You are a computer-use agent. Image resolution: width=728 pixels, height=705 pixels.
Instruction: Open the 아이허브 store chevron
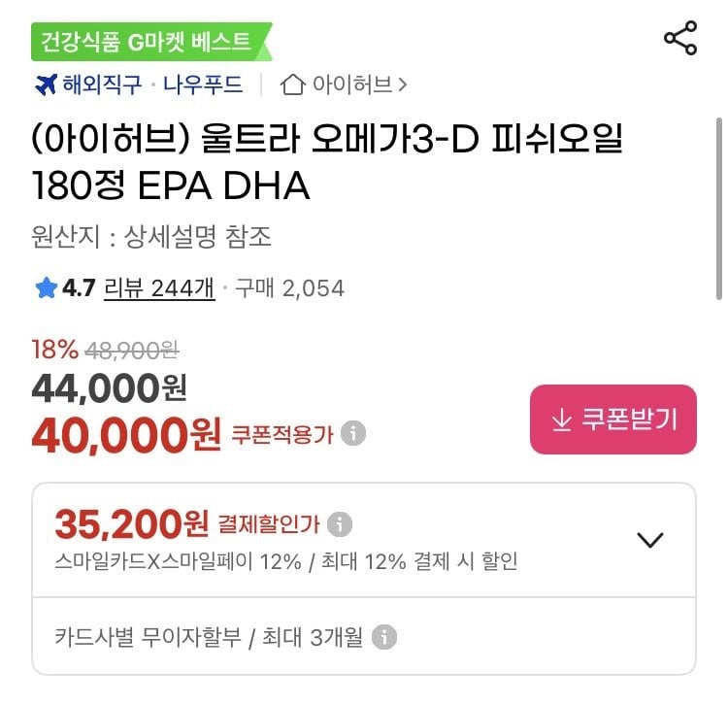click(403, 84)
